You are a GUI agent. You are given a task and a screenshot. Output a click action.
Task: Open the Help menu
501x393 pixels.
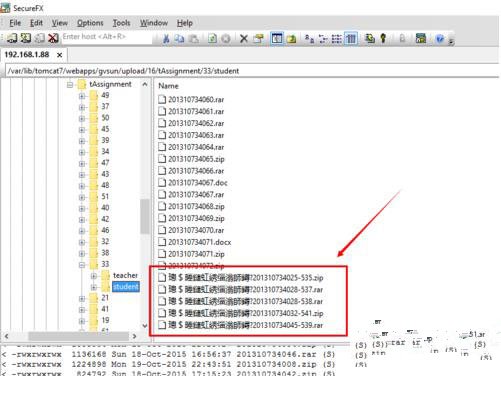185,23
